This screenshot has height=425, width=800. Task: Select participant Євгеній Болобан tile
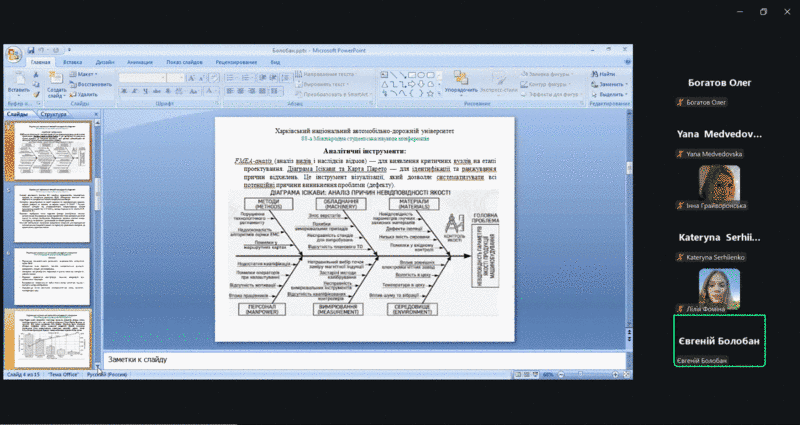[x=719, y=341]
